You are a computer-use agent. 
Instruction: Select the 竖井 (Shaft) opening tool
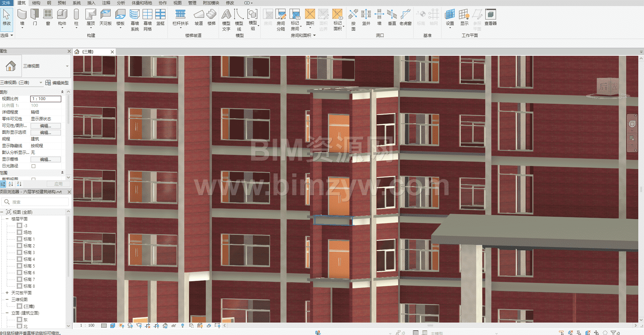click(366, 17)
